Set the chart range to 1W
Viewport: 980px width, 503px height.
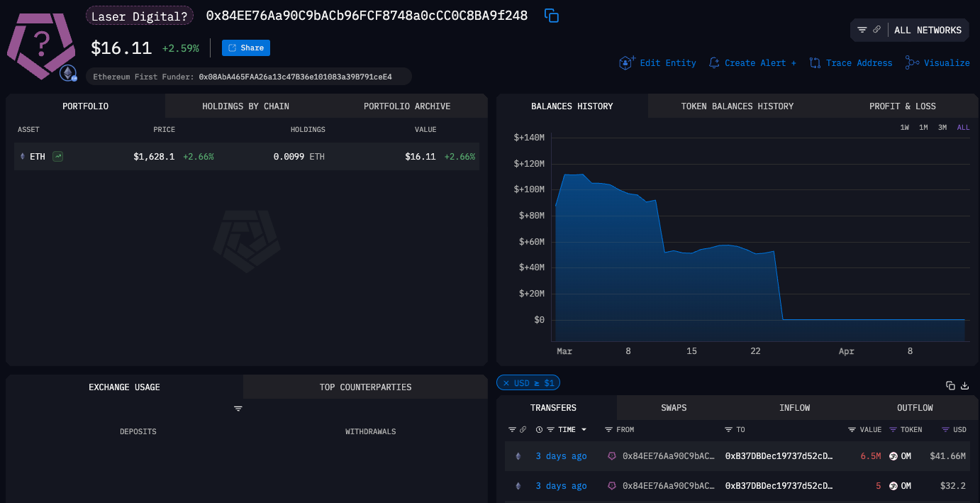click(x=904, y=128)
